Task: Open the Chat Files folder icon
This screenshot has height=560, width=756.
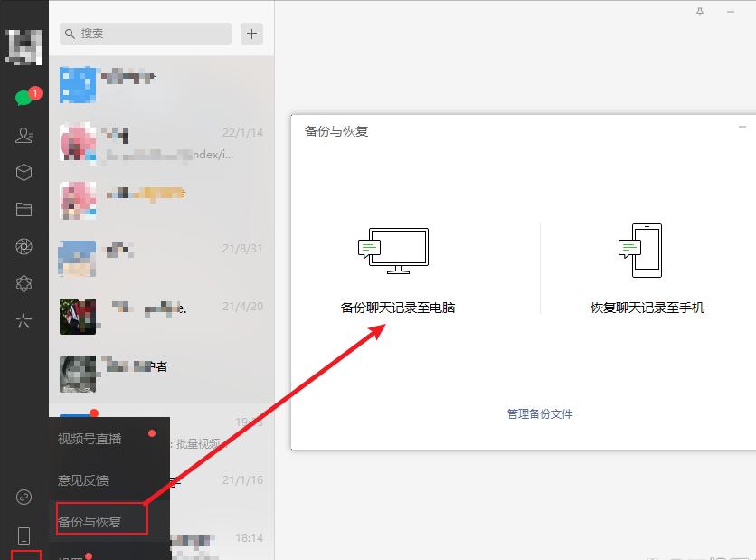Action: click(24, 208)
